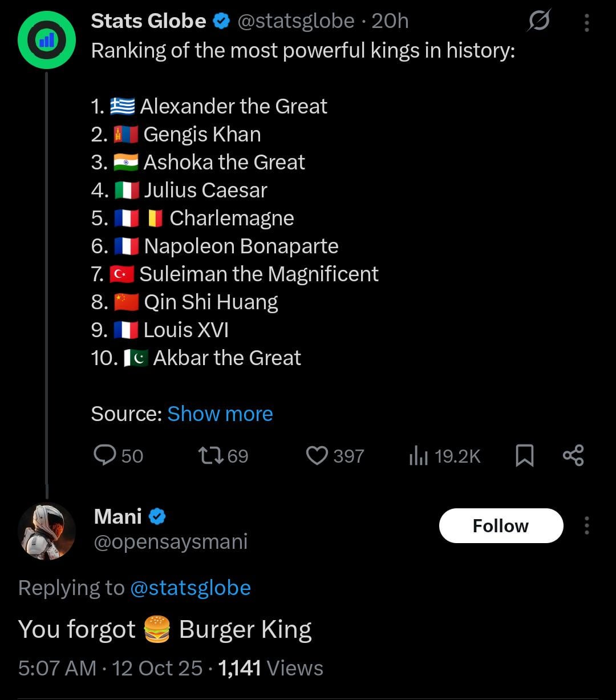Open Stats Globe tweet options menu
The image size is (616, 700).
(x=586, y=22)
